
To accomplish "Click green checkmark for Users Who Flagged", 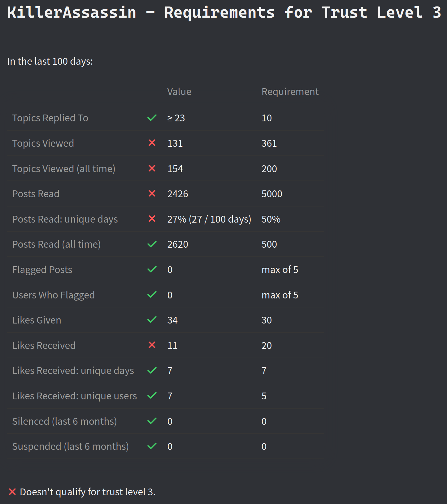I will tap(152, 295).
